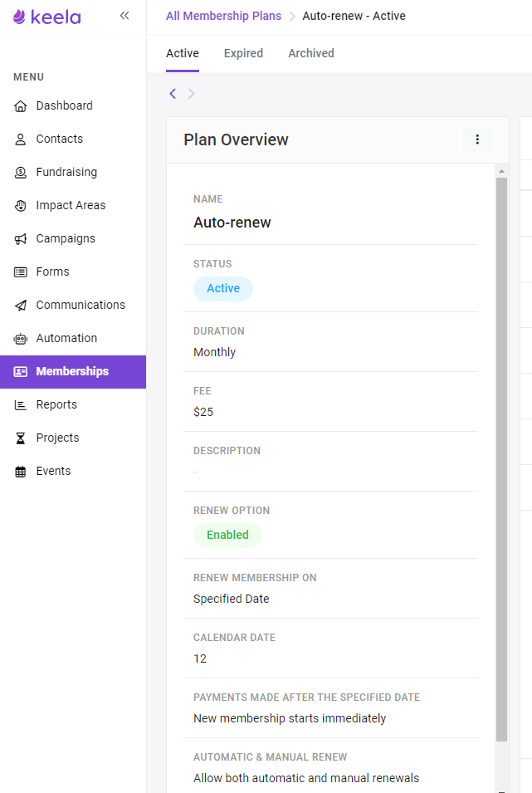Click the Impact Areas hand icon

[x=20, y=205]
